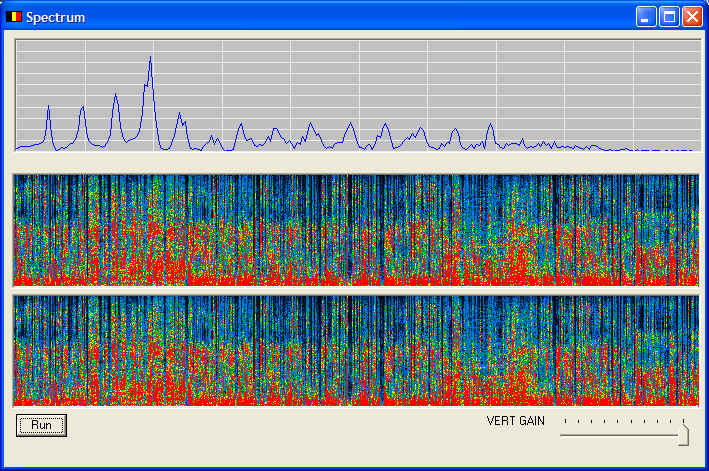Minimize the Spectrum window
This screenshot has height=471, width=709.
pos(646,17)
